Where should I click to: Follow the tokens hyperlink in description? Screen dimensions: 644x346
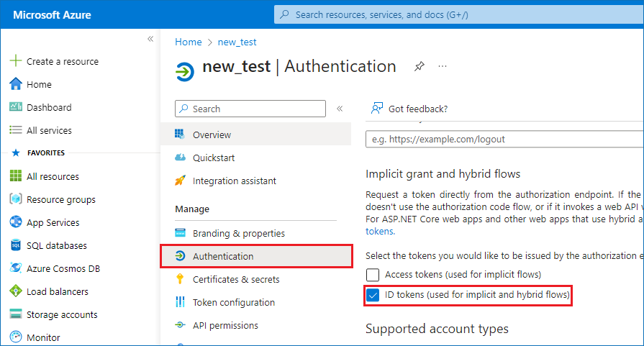[380, 231]
